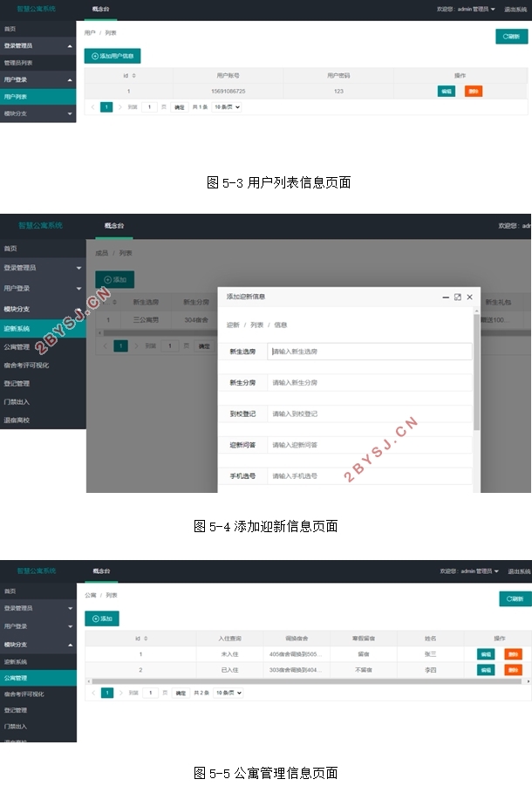Viewport: 532px width, 786px height.
Task: Click page jump input in 公寓 list page
Action: (x=150, y=693)
